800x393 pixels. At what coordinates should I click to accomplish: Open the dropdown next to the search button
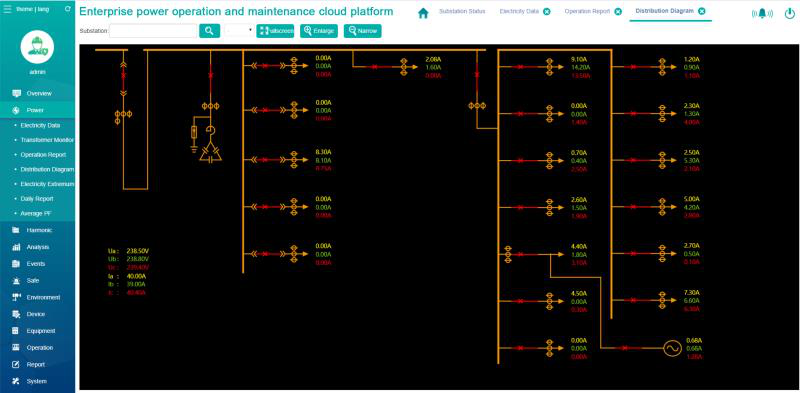coord(239,31)
